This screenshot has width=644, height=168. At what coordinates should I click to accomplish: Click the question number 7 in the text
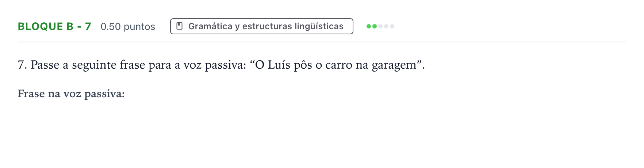(x=22, y=65)
